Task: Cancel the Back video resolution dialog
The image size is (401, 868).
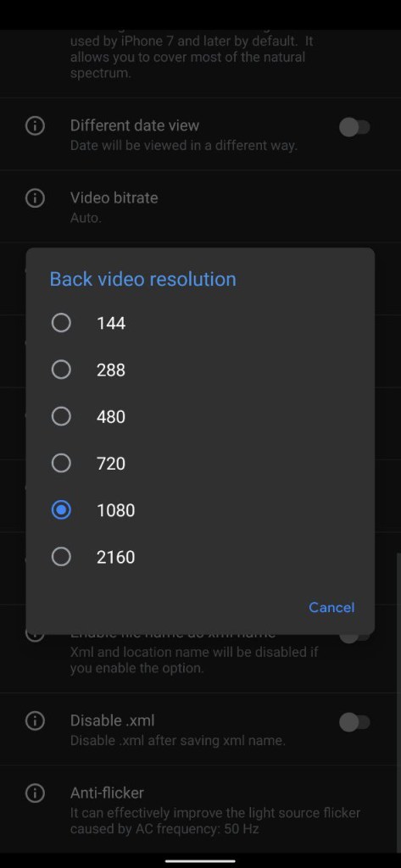Action: pyautogui.click(x=331, y=607)
